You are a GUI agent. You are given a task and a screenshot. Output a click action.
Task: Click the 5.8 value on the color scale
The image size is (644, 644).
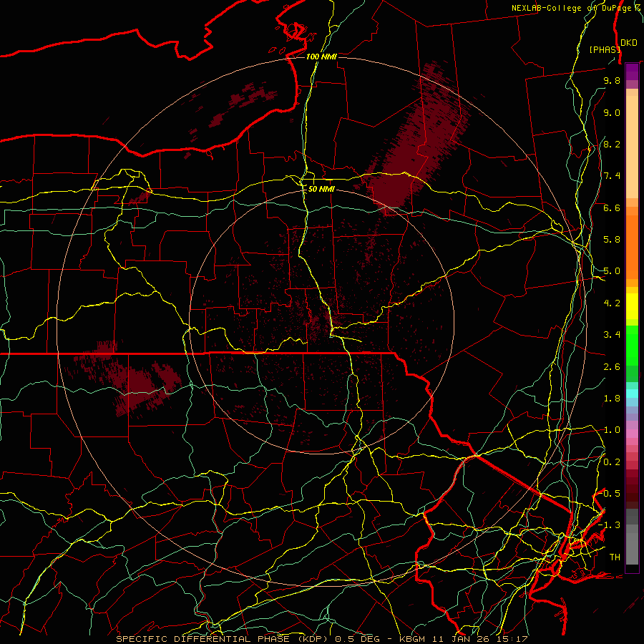click(612, 240)
